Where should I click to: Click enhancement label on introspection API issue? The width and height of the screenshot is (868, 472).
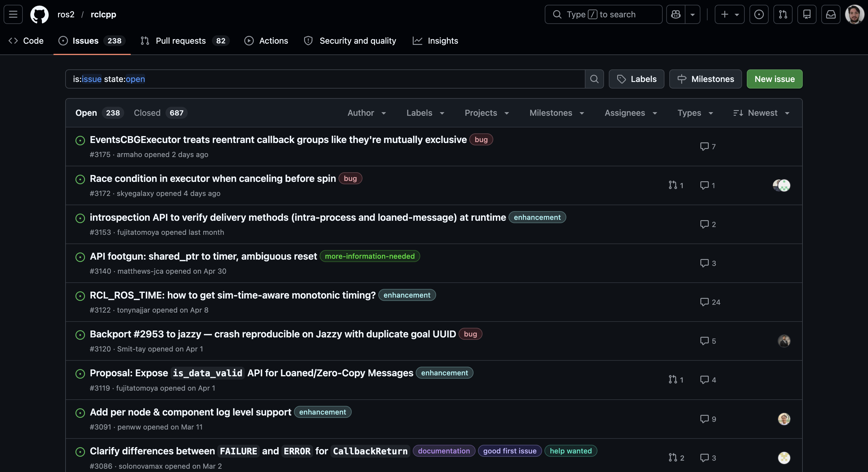pyautogui.click(x=537, y=217)
